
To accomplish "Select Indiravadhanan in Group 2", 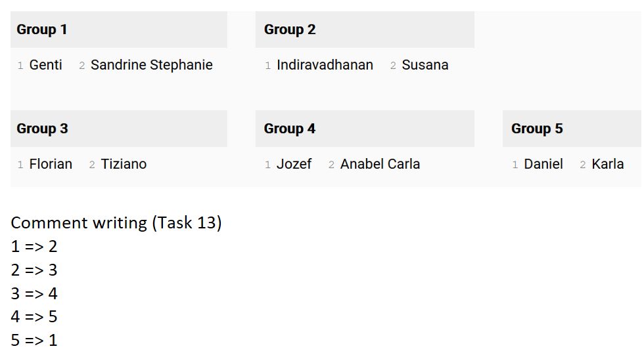I will (x=325, y=65).
